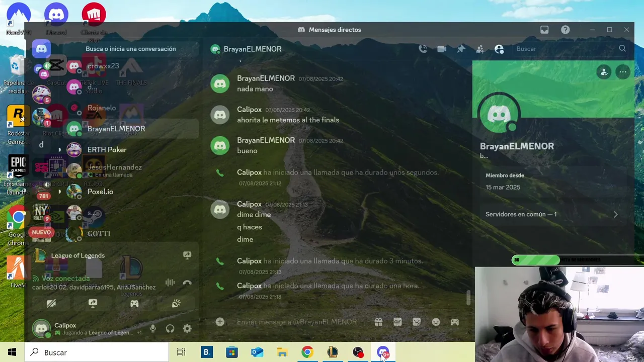Open Microsoft Store from taskbar
This screenshot has width=644, height=362.
231,352
